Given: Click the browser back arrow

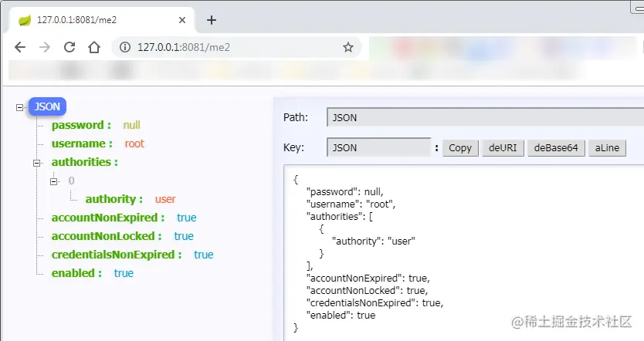Looking at the screenshot, I should 20,47.
